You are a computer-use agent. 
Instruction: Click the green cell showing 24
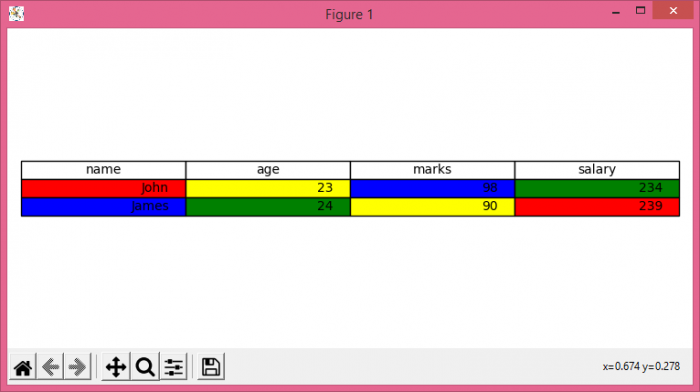(268, 207)
